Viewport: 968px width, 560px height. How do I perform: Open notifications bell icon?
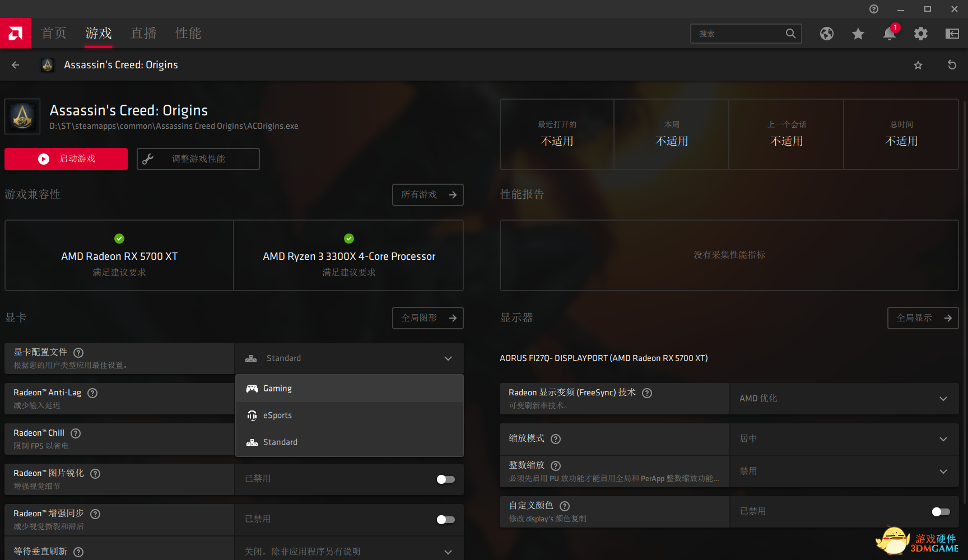click(x=890, y=34)
